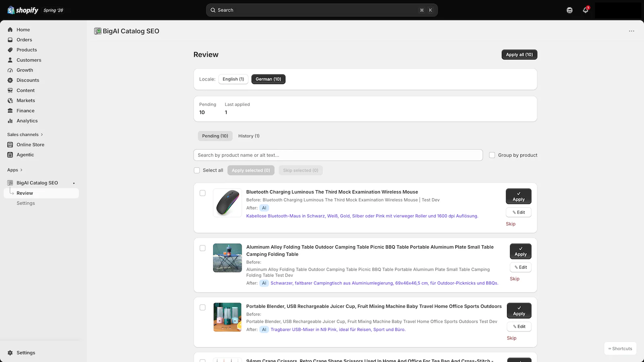Select German (10) locale
This screenshot has height=362, width=644.
coord(268,79)
